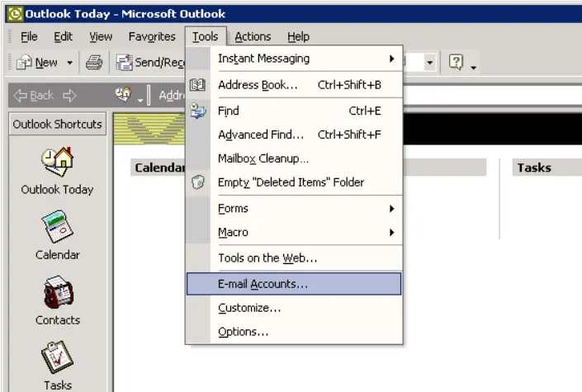582x392 pixels.
Task: Expand the Forms submenu
Action: (294, 208)
